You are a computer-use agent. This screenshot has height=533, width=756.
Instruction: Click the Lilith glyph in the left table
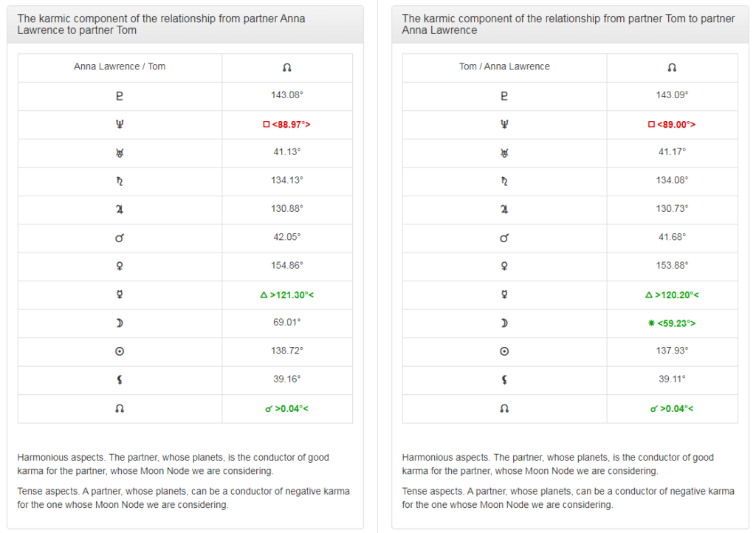click(x=120, y=379)
